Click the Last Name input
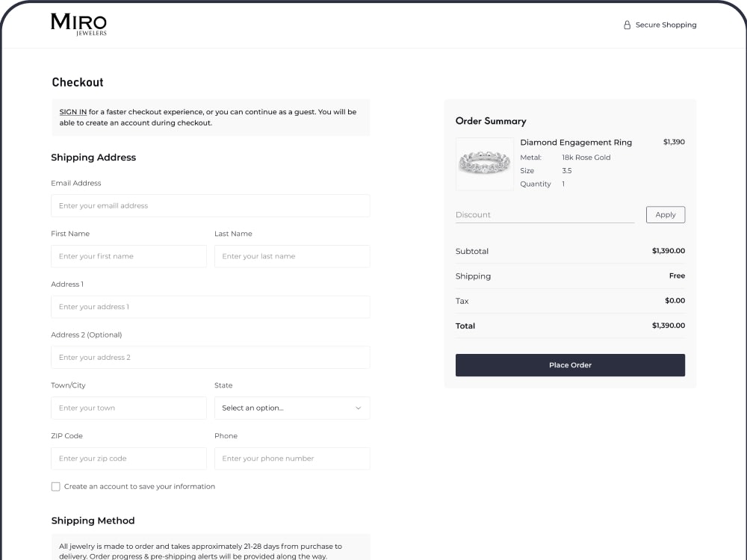 (x=292, y=256)
